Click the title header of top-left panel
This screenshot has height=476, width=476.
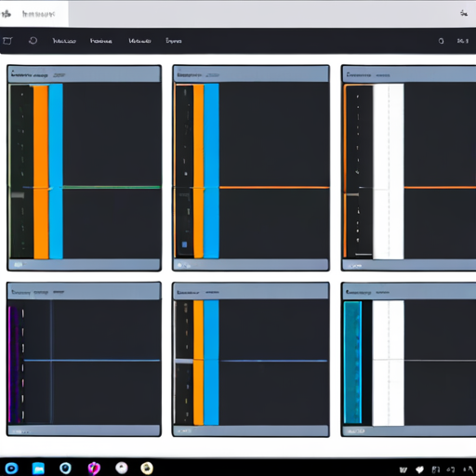(x=84, y=74)
